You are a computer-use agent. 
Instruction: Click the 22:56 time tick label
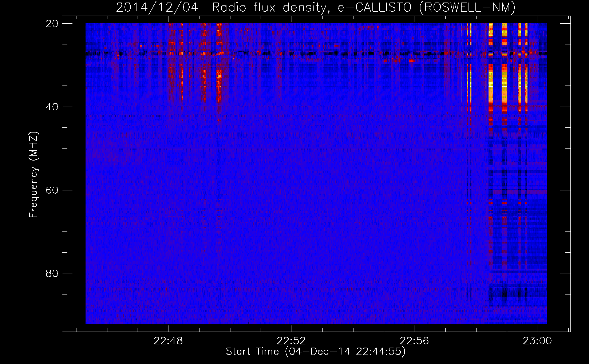tap(414, 341)
